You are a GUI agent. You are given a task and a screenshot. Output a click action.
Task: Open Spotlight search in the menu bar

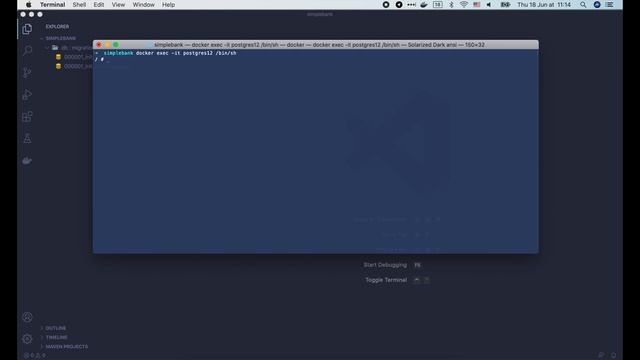coord(583,5)
